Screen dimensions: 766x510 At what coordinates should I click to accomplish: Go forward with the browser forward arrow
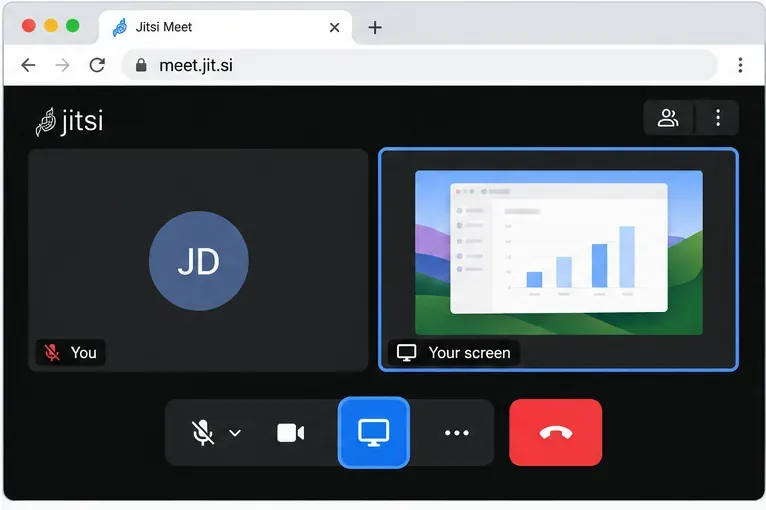coord(63,65)
